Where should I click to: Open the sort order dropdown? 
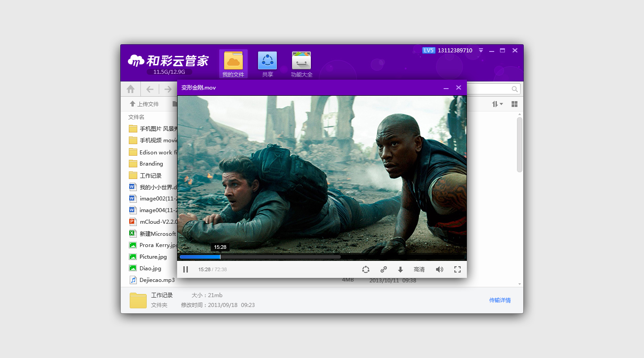[497, 104]
